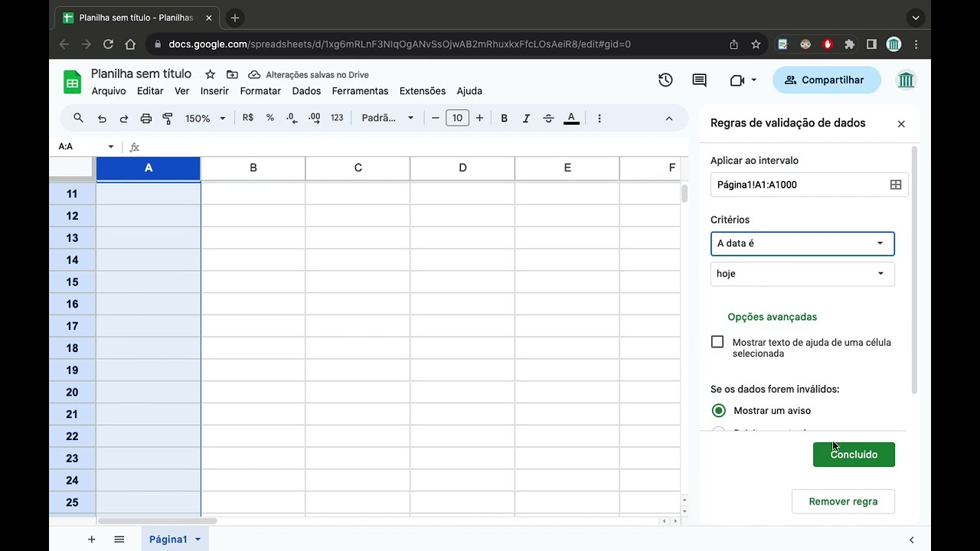Screen dimensions: 980x551
Task: Open the Arquivo menu
Action: pos(109,91)
